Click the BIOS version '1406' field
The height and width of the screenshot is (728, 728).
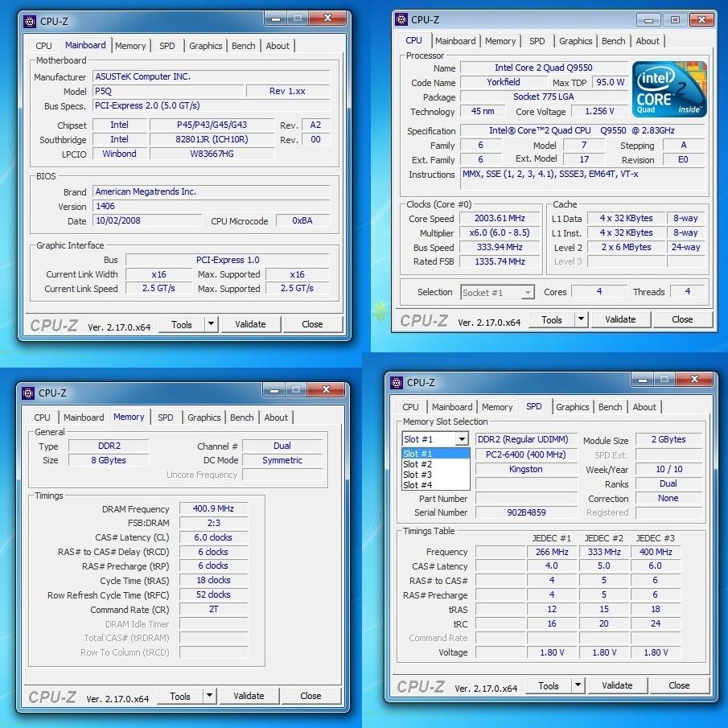pos(212,206)
